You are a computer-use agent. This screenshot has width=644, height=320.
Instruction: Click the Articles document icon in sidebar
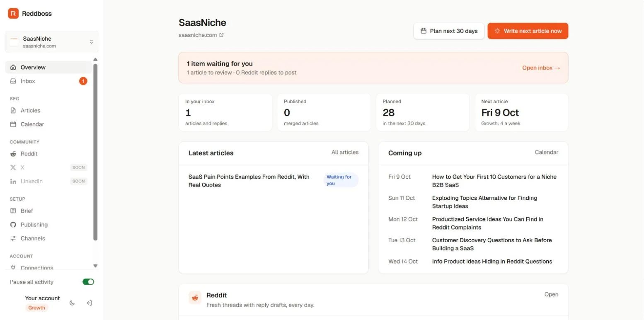tap(13, 111)
